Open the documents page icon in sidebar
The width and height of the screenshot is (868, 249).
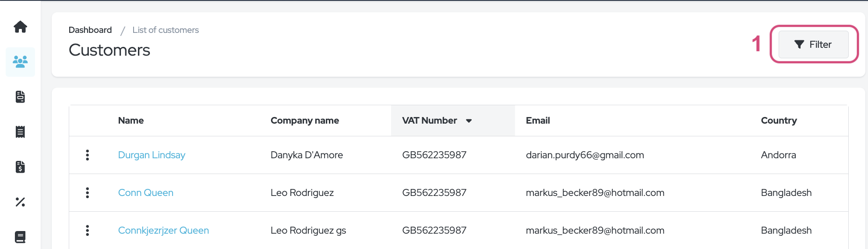click(x=20, y=97)
